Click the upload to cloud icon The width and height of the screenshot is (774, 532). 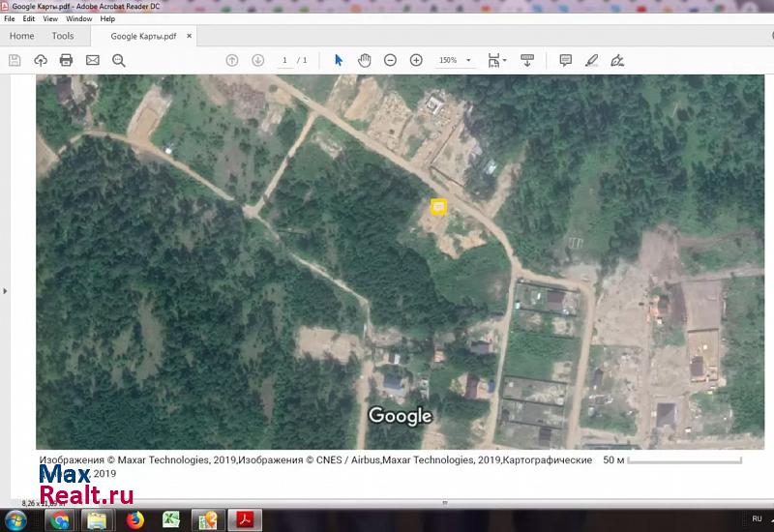pyautogui.click(x=41, y=60)
